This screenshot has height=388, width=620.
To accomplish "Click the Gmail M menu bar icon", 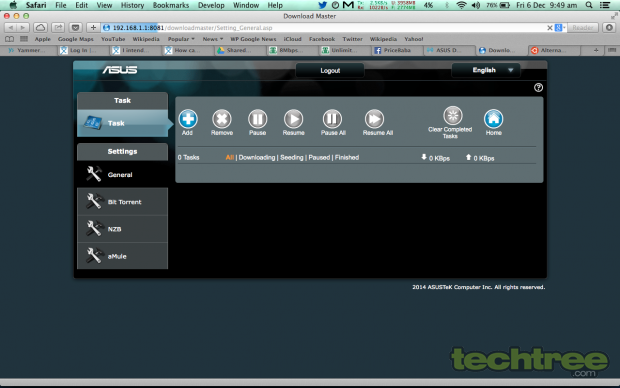I will click(x=348, y=5).
